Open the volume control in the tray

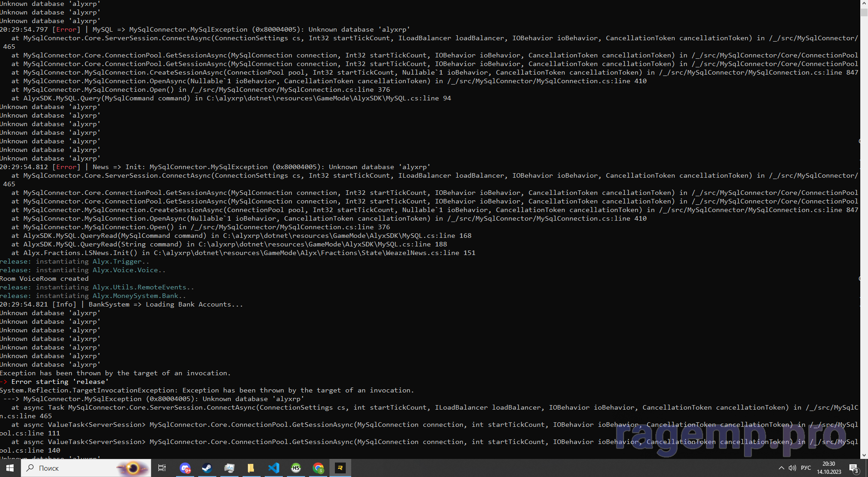pyautogui.click(x=792, y=468)
